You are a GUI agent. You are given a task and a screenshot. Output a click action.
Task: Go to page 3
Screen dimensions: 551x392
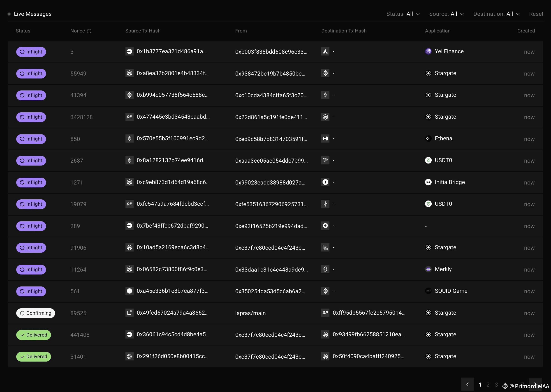[496, 385]
